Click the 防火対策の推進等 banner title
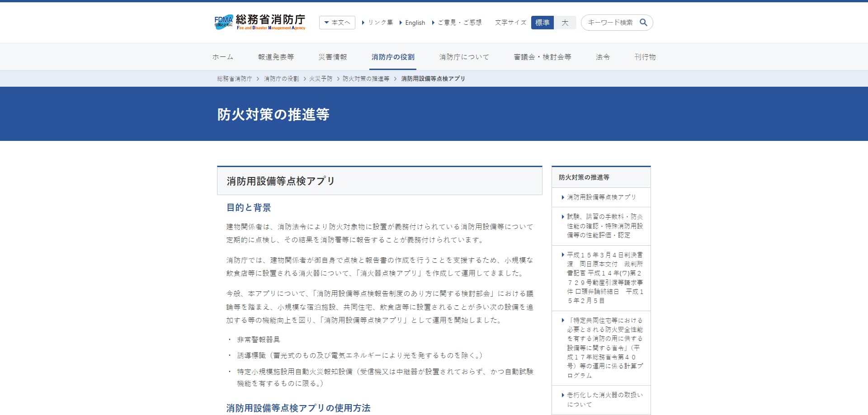This screenshot has height=415, width=868. 273,114
